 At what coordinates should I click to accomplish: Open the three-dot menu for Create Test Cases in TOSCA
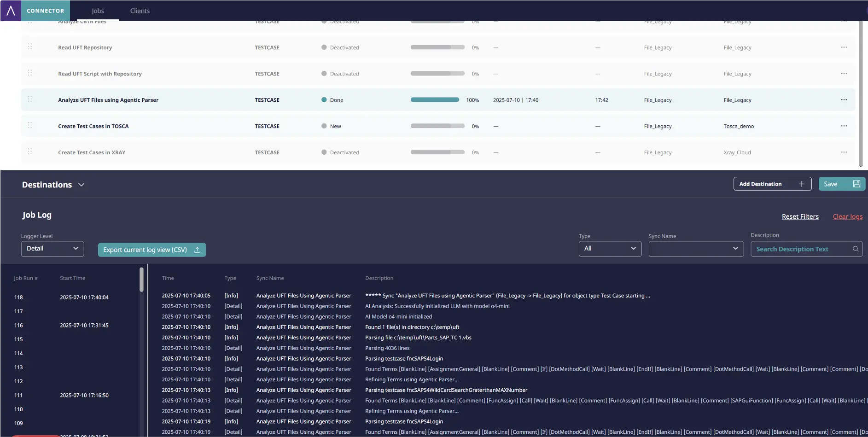click(844, 126)
